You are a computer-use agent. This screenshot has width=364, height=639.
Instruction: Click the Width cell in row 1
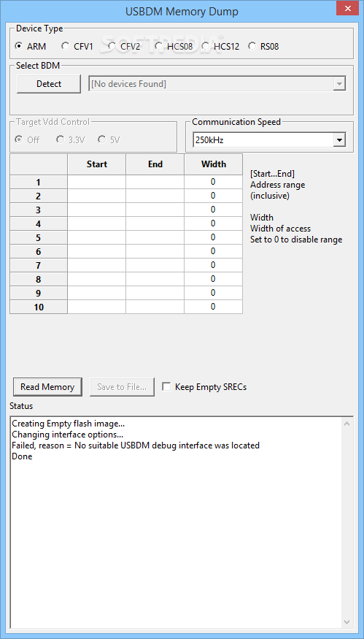coord(213,182)
